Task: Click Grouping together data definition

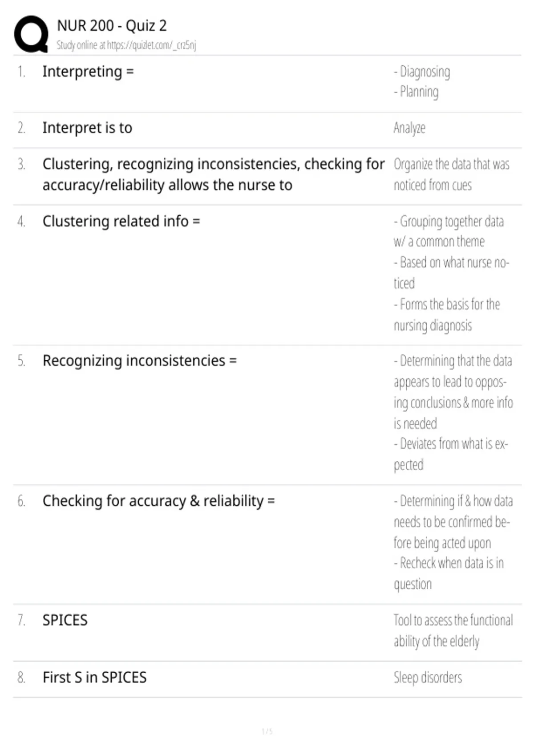Action: coord(449,231)
